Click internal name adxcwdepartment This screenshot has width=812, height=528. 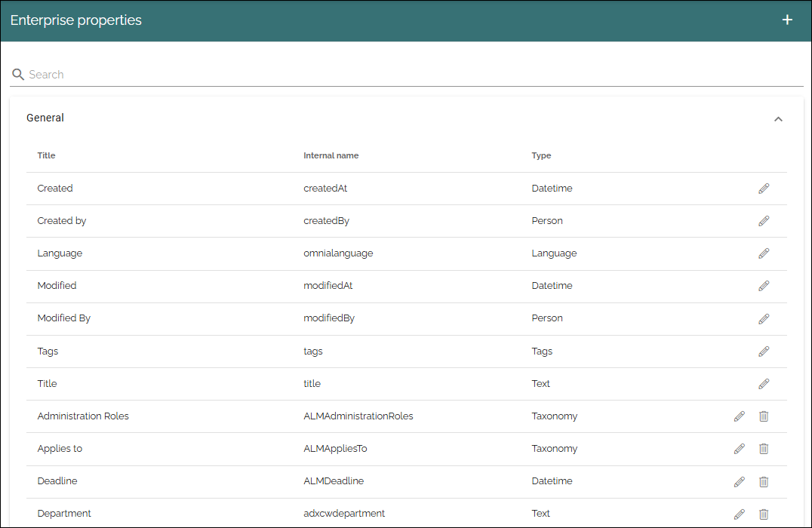pos(344,514)
